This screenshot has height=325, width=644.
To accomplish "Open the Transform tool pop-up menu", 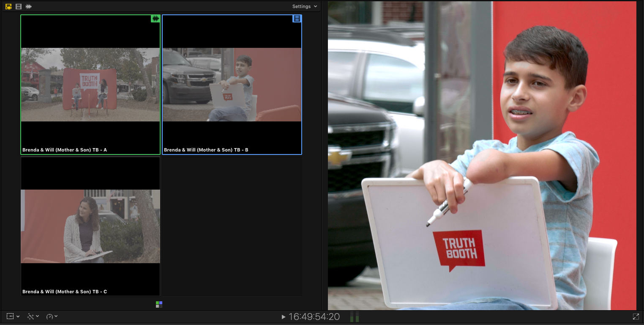I will click(13, 317).
